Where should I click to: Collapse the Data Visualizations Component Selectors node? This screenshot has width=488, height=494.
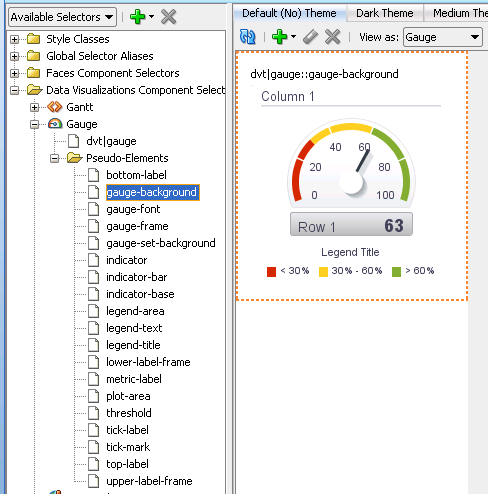[14, 90]
